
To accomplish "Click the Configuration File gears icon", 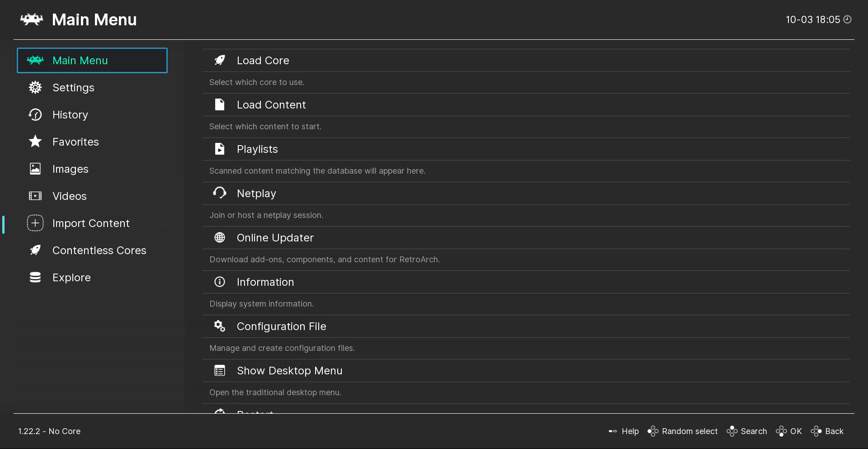I will [220, 326].
